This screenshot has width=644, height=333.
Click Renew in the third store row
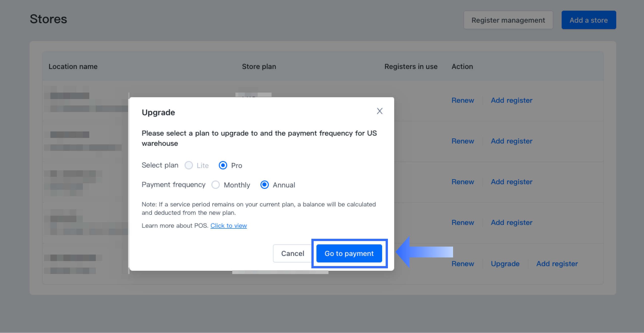pyautogui.click(x=463, y=182)
